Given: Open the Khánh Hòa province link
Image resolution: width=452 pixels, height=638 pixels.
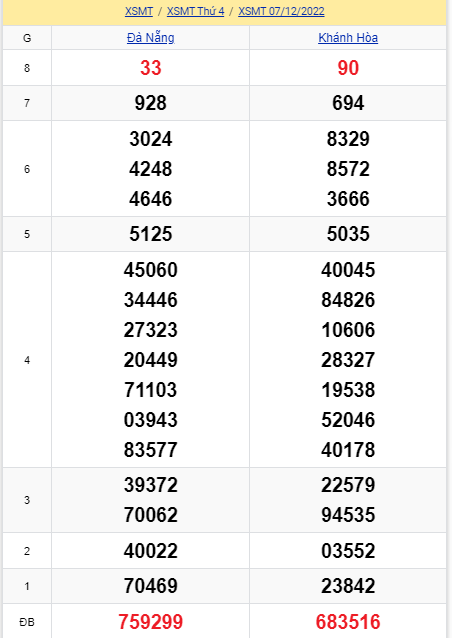Looking at the screenshot, I should pos(348,38).
